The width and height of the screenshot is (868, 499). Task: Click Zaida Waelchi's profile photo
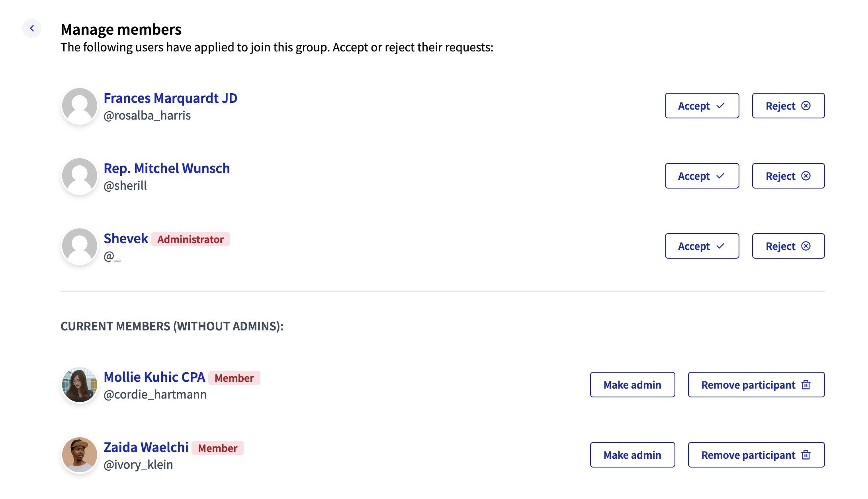pyautogui.click(x=79, y=455)
